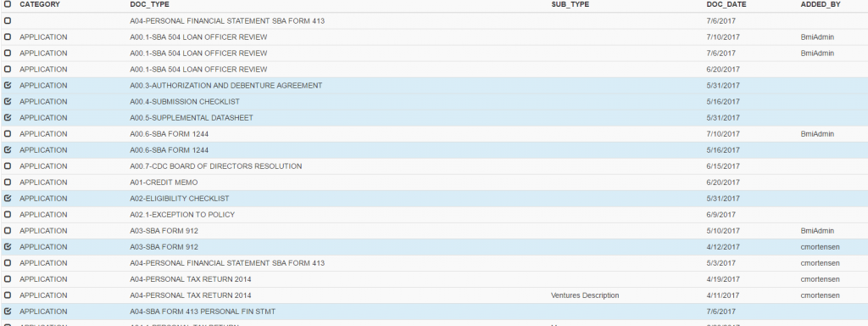Uncheck the A02-Eligibility Checklist row checkbox
Viewport: 868px width, 326px height.
(7, 198)
